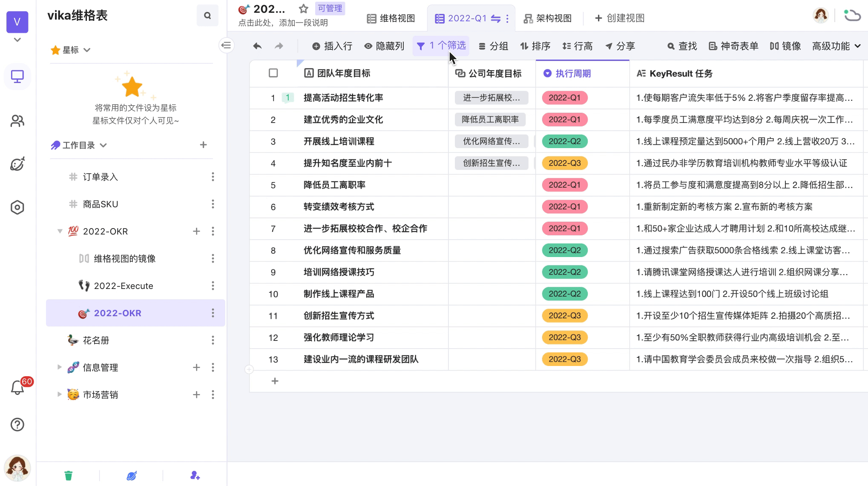Click the invite member icon at bottom

point(195,475)
